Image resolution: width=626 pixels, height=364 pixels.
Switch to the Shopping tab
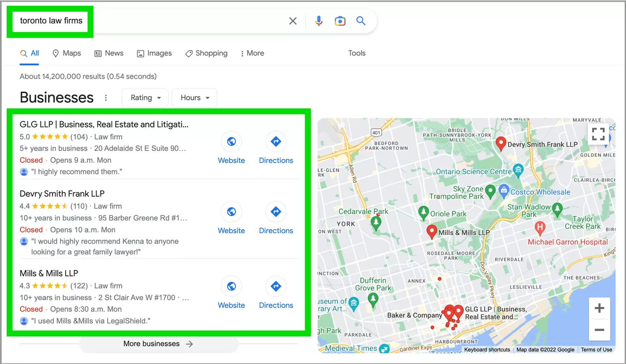click(x=207, y=53)
